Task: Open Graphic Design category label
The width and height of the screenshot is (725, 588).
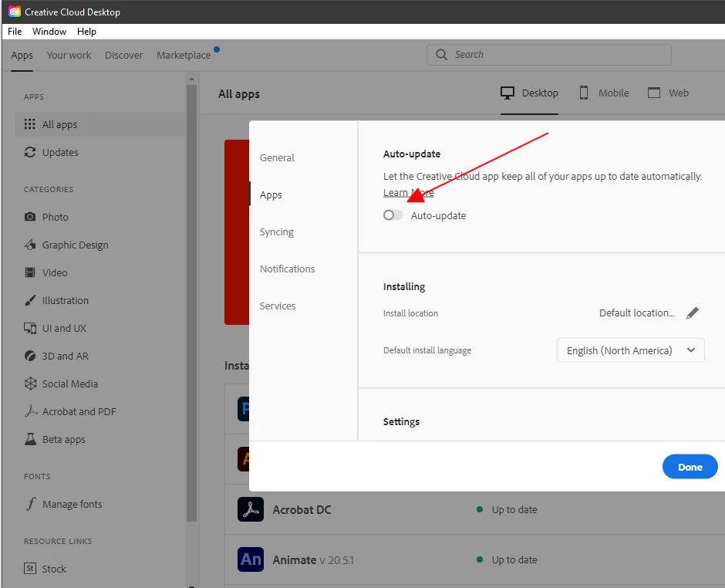Action: coord(76,245)
